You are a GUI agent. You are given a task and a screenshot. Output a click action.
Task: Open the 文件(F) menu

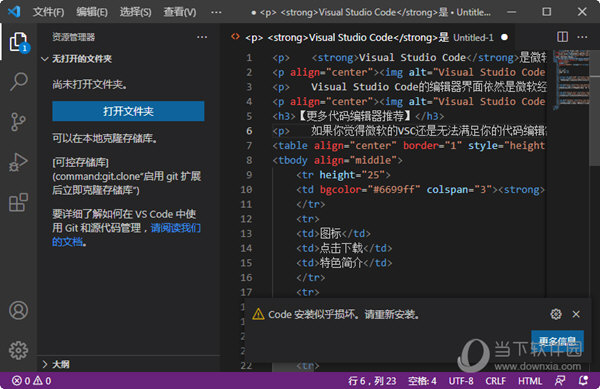point(48,12)
